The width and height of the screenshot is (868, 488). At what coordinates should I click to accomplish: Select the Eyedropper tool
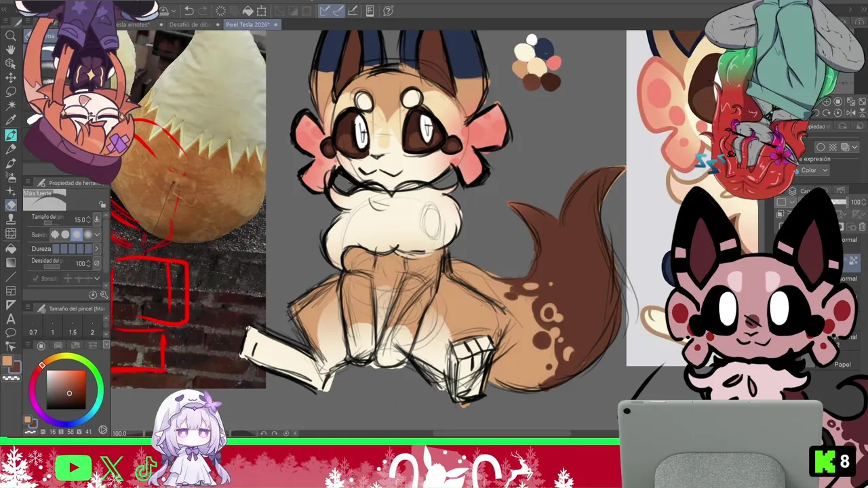point(11,120)
